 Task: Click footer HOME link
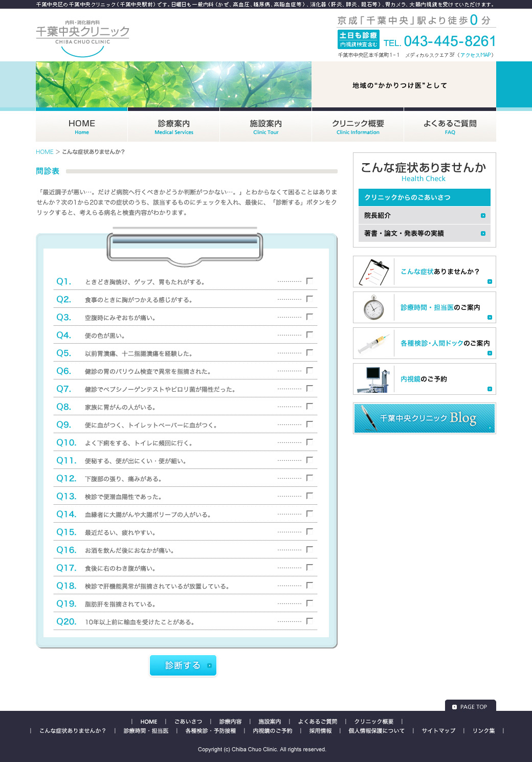149,722
